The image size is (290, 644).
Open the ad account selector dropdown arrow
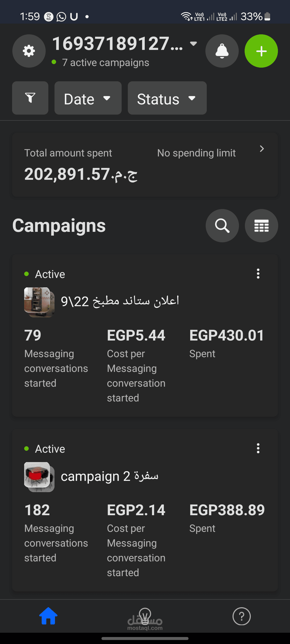pyautogui.click(x=193, y=43)
